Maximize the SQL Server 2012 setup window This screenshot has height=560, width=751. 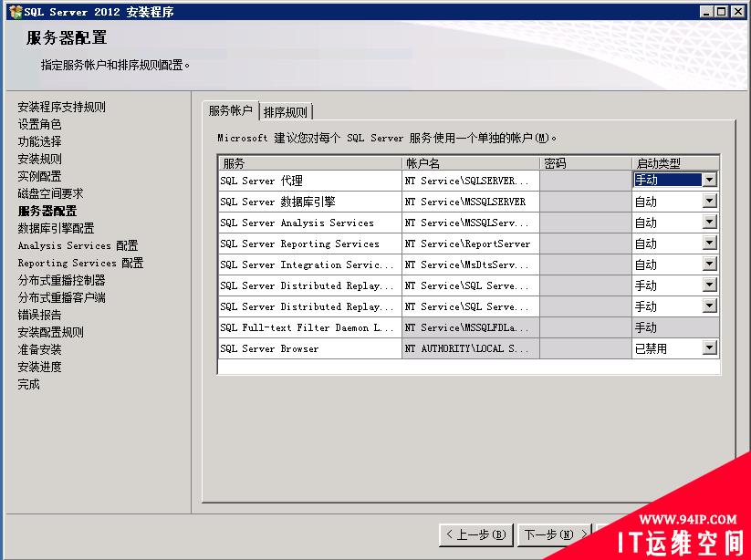pos(721,12)
